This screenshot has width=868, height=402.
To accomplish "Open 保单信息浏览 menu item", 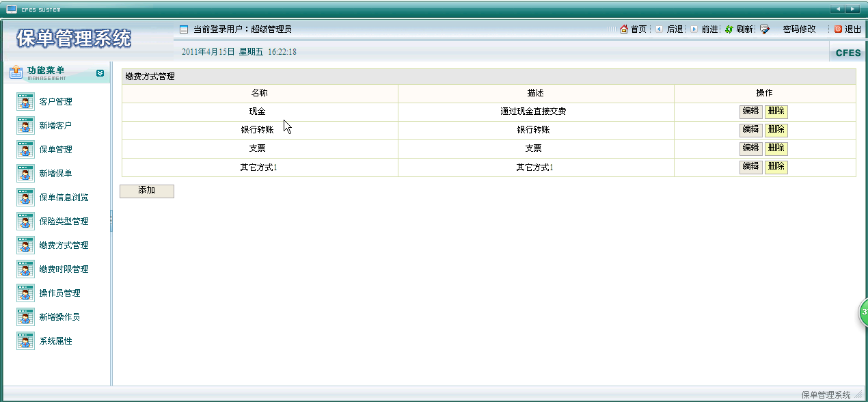I will tap(64, 198).
